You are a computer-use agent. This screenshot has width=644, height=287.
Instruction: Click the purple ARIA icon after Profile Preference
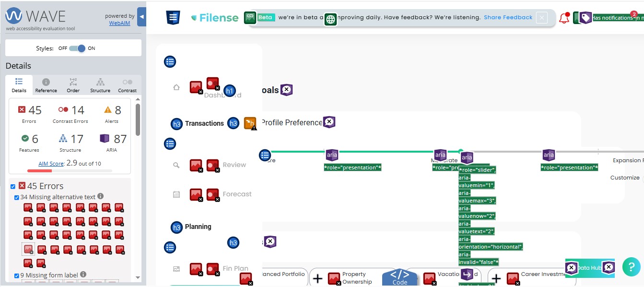329,122
